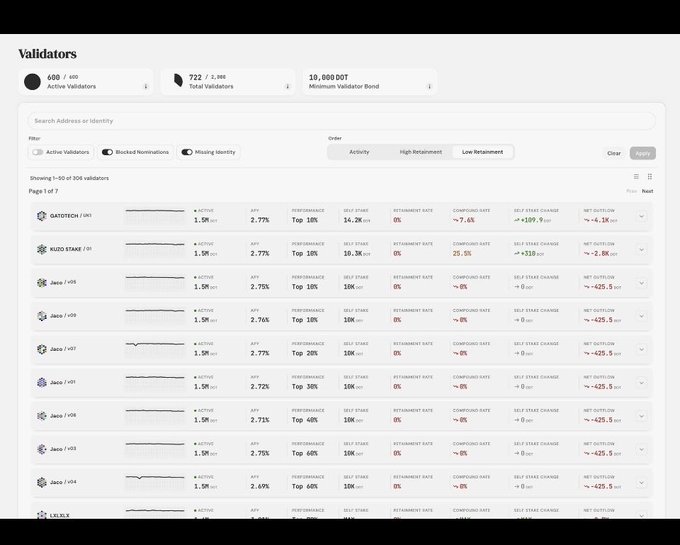The width and height of the screenshot is (680, 545).
Task: Focus the Search Address or Identity field
Action: pyautogui.click(x=341, y=121)
